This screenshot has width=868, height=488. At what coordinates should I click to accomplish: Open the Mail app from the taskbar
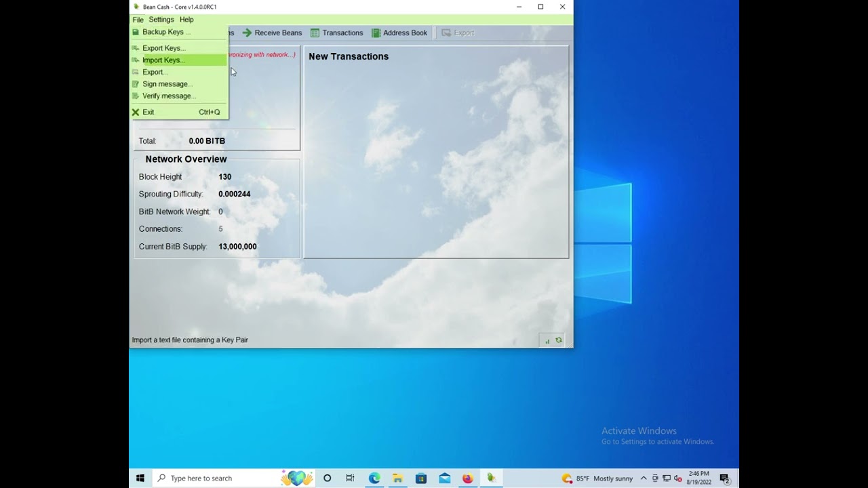click(x=445, y=479)
